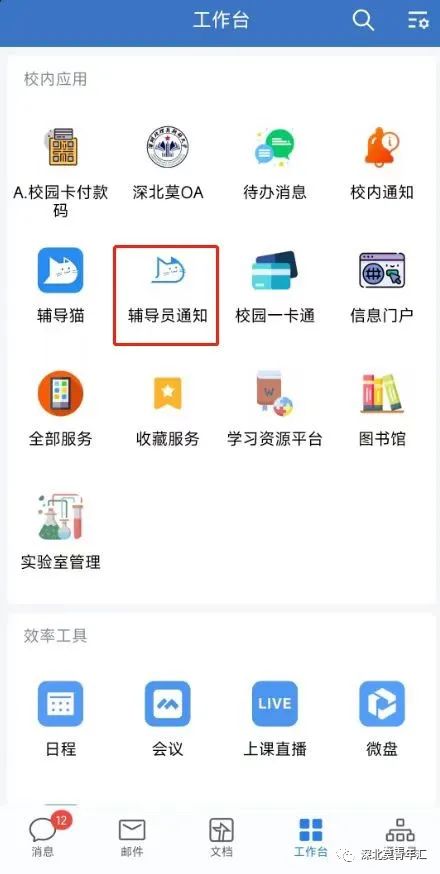Open 待办消息 chat bubble icon
This screenshot has height=874, width=440.
(274, 147)
